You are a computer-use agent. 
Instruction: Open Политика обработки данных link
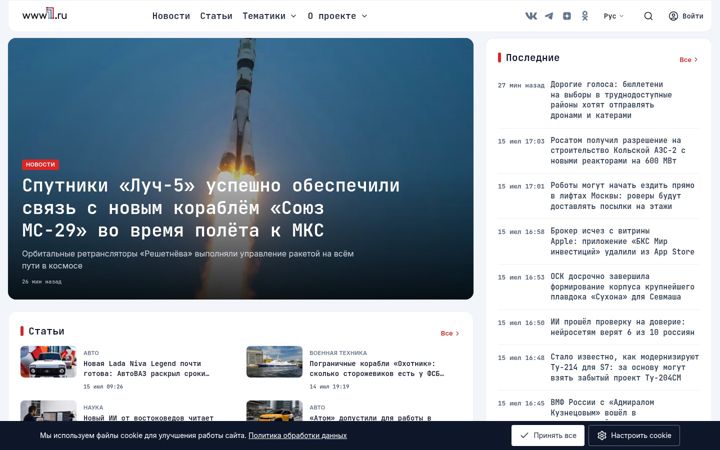[298, 435]
